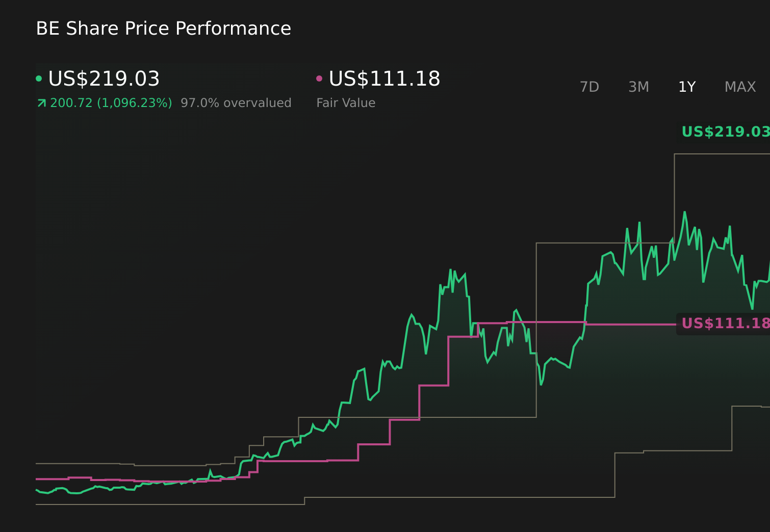
Task: Click the highest peak of the green price line
Action: [x=684, y=212]
